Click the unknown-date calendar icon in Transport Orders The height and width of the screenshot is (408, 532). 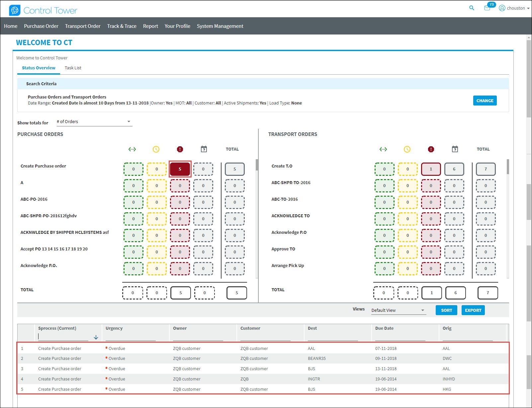click(x=455, y=149)
